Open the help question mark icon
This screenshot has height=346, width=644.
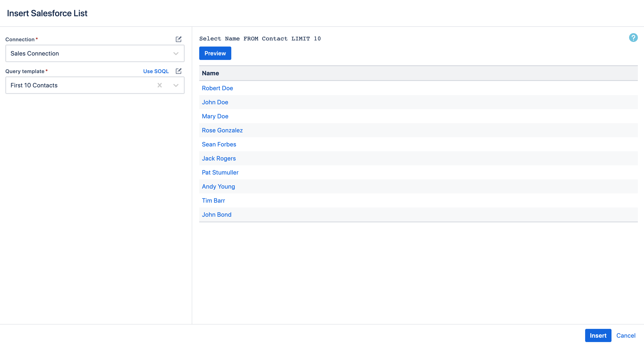coord(633,38)
